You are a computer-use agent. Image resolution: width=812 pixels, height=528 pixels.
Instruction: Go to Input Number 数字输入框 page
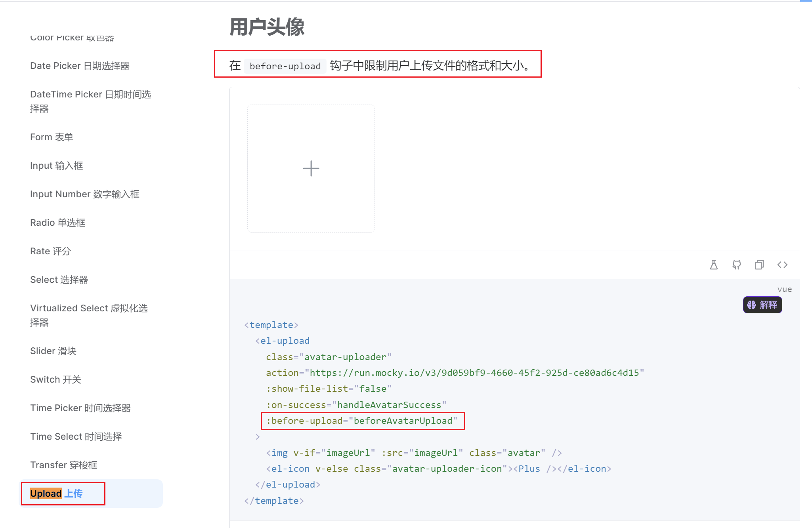(x=85, y=194)
